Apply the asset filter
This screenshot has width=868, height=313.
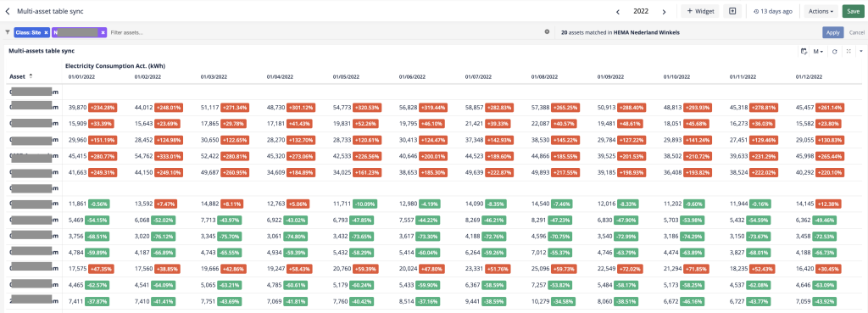pyautogui.click(x=832, y=33)
